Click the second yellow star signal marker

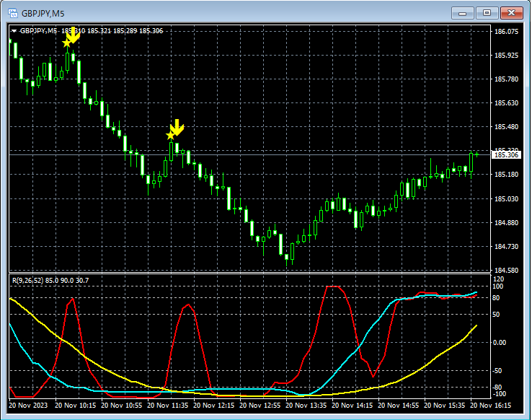pyautogui.click(x=170, y=136)
